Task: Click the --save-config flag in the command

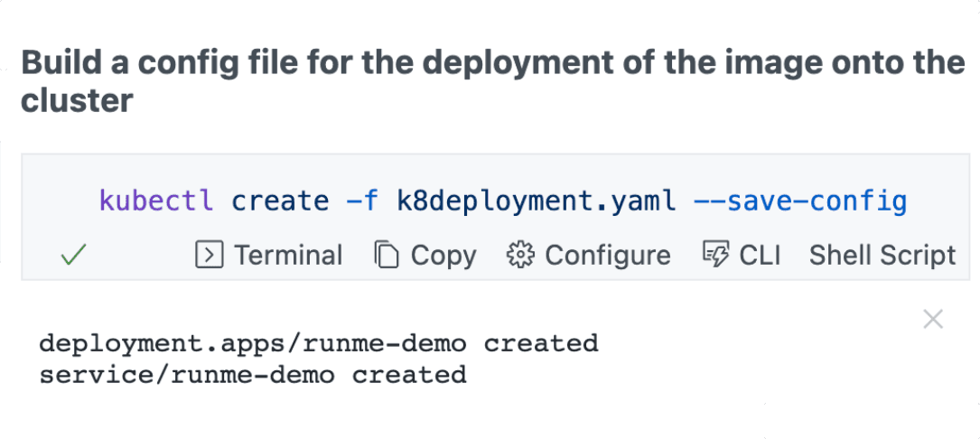Action: 800,202
